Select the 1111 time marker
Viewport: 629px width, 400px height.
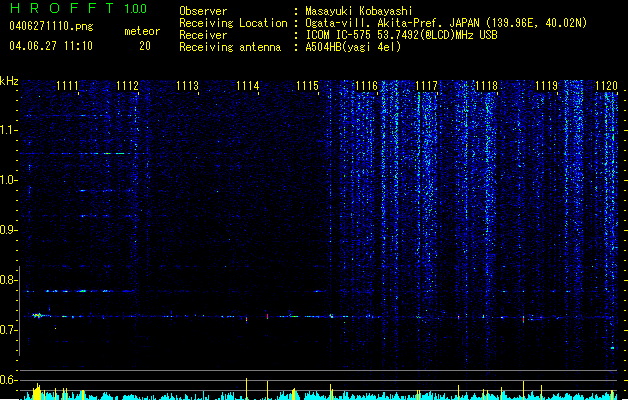point(67,86)
